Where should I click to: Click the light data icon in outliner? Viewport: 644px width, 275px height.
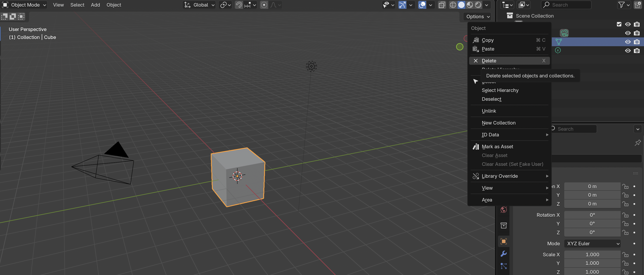(558, 50)
